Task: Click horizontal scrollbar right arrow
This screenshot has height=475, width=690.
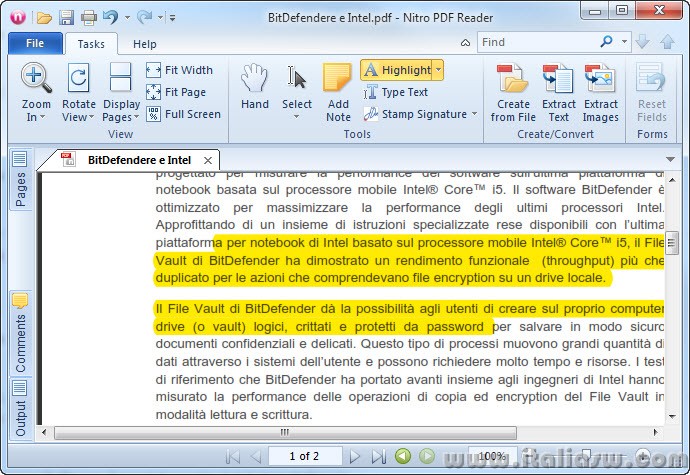Action: [656, 432]
